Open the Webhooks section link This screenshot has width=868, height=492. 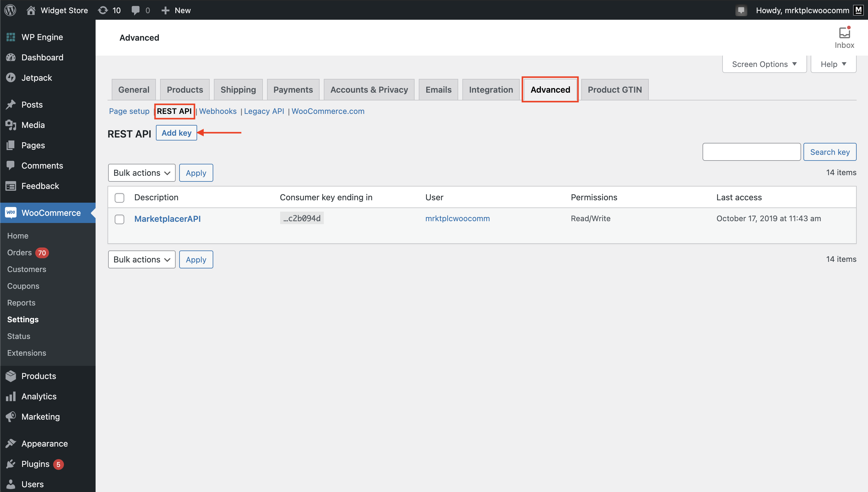(x=218, y=111)
